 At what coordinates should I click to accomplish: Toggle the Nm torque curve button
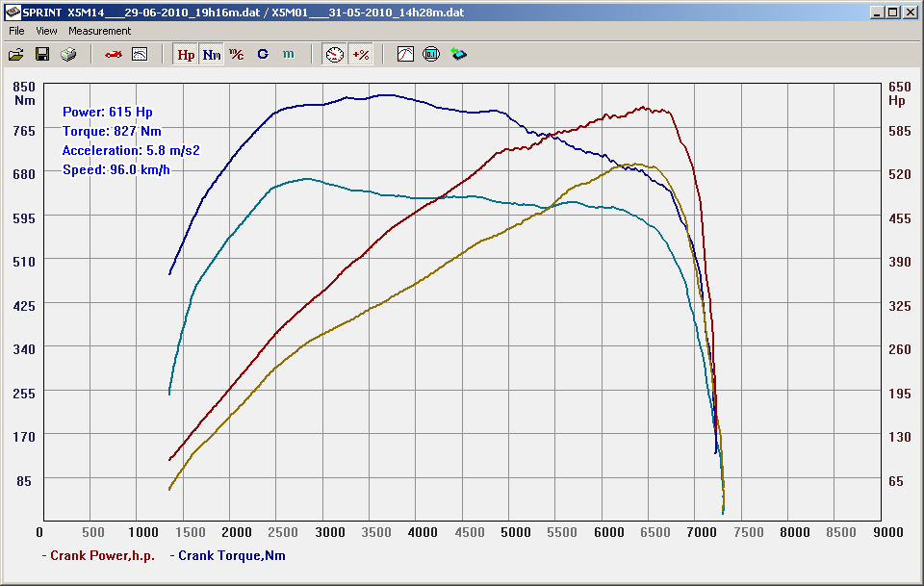(x=211, y=55)
